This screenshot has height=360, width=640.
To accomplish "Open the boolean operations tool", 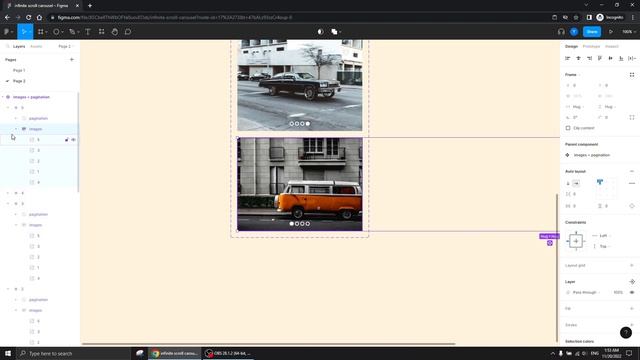I will coord(334,31).
